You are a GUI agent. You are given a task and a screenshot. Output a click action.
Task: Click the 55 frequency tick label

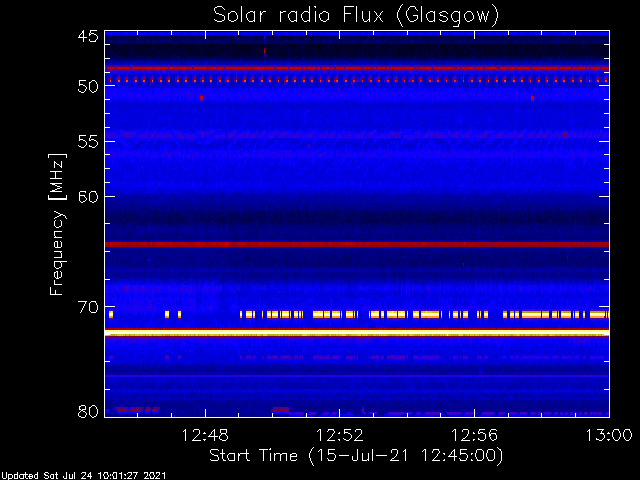point(88,142)
